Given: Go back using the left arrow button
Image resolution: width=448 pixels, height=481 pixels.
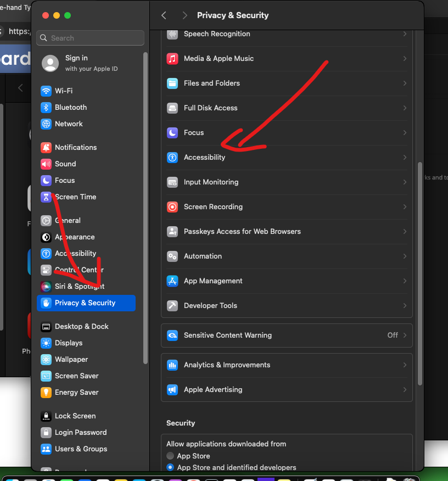Looking at the screenshot, I should (x=164, y=15).
